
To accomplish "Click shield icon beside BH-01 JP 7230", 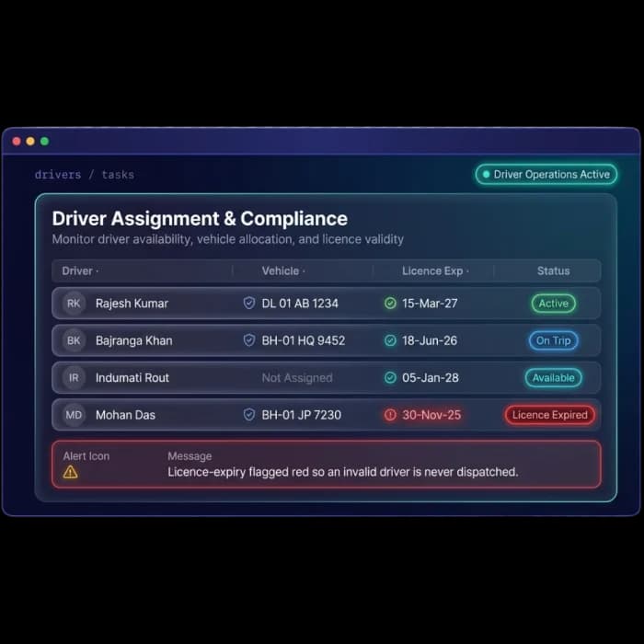I will [249, 414].
